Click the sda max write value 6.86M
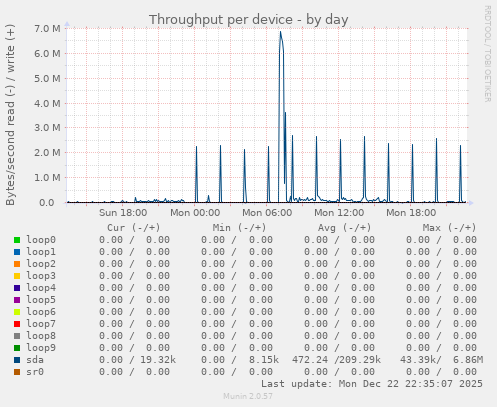 pyautogui.click(x=468, y=360)
